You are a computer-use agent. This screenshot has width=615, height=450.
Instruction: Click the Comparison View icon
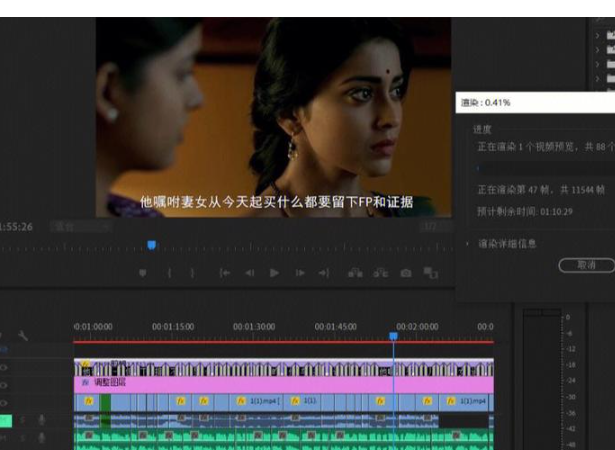[x=431, y=273]
